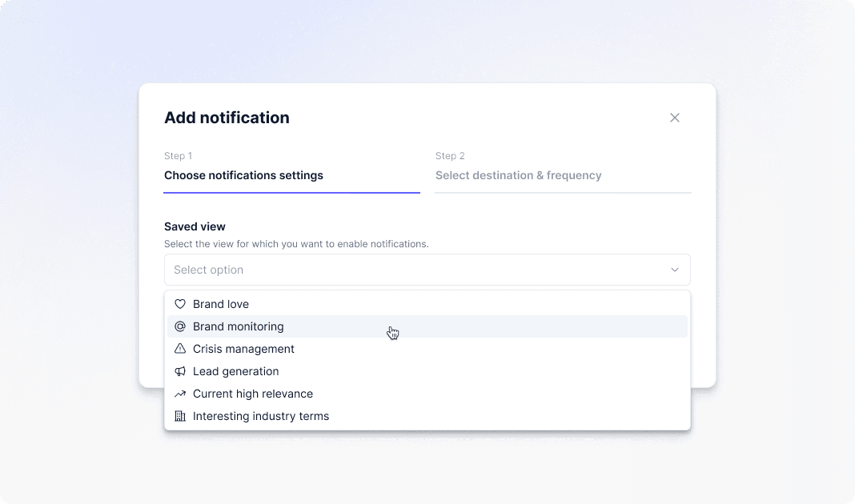
Task: Click the Add notification dialog title
Action: coord(227,118)
